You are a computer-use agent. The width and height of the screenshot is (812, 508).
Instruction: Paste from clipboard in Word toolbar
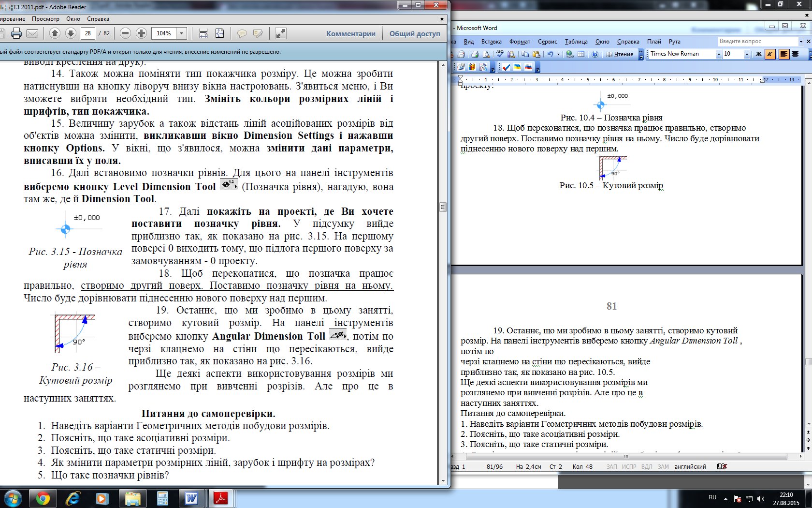click(x=536, y=54)
